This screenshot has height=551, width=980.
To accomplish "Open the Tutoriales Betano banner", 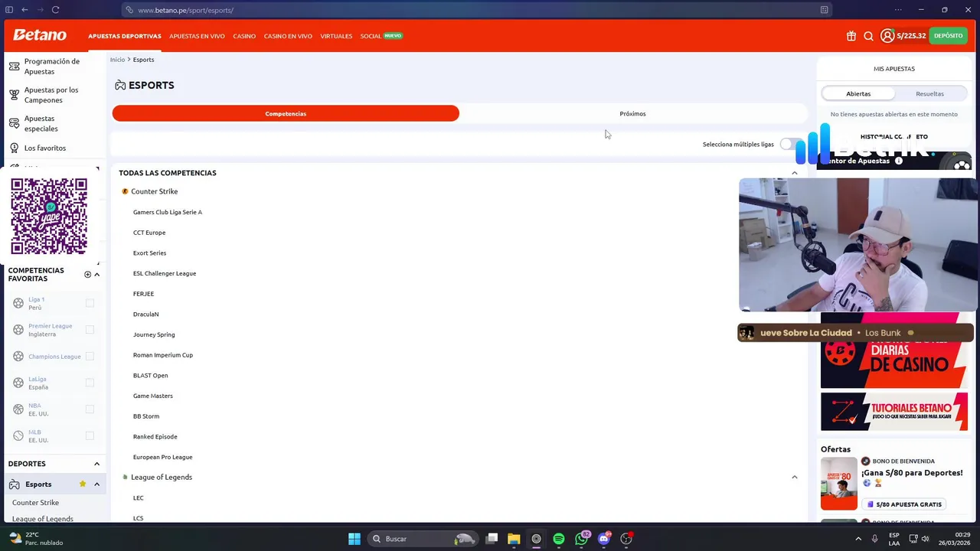I will point(894,412).
